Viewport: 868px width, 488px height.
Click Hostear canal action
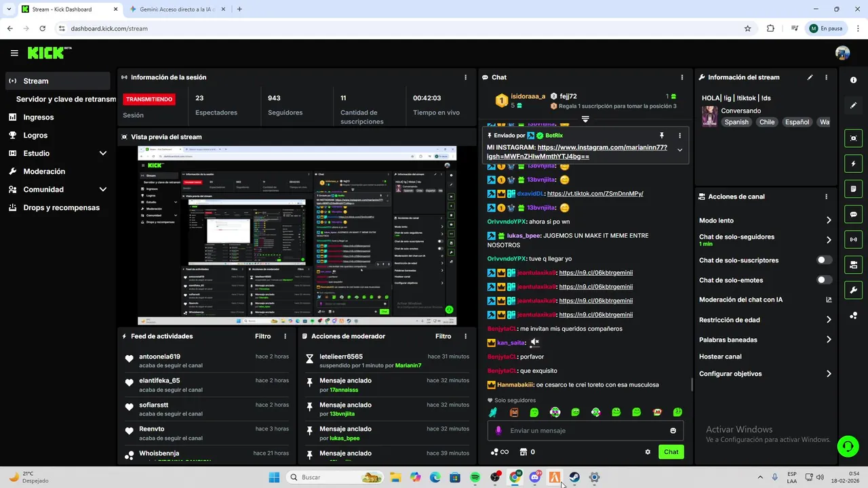(720, 357)
